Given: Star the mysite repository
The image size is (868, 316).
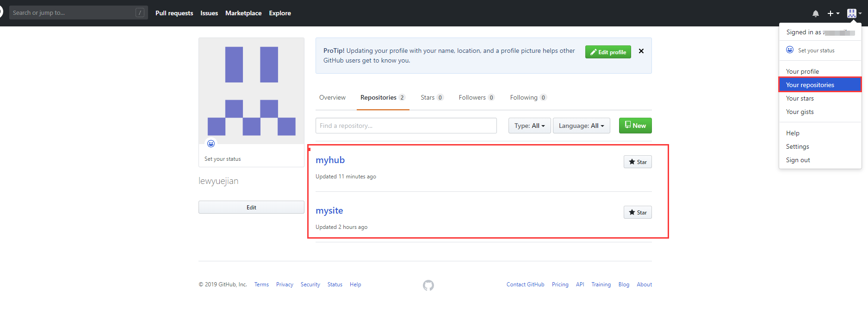Looking at the screenshot, I should tap(638, 212).
